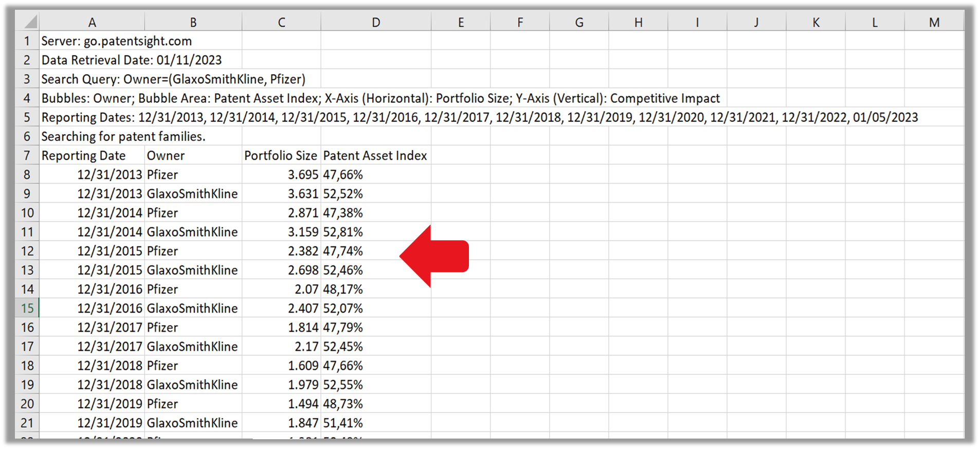The height and width of the screenshot is (449, 980).
Task: Click 'Pfizer' in row 18
Action: click(x=193, y=365)
